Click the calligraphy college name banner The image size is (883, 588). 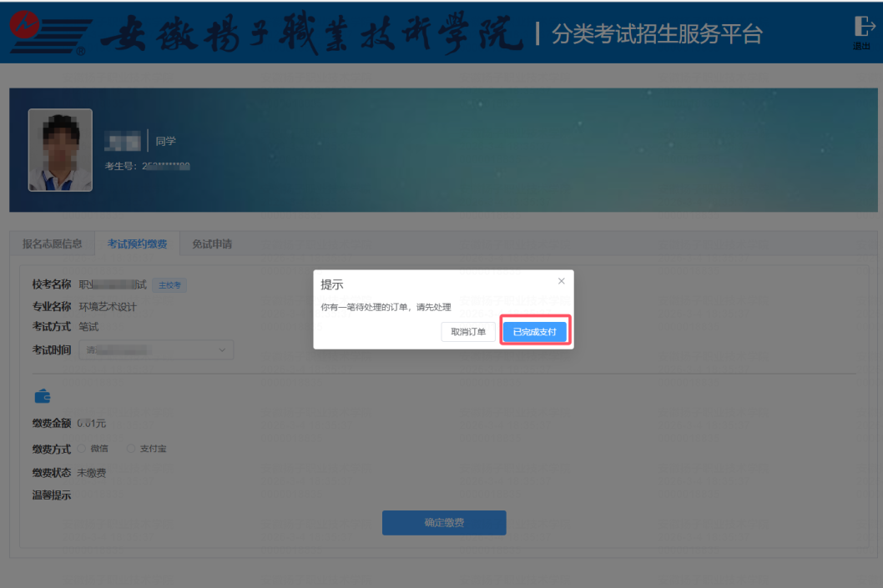pos(310,33)
